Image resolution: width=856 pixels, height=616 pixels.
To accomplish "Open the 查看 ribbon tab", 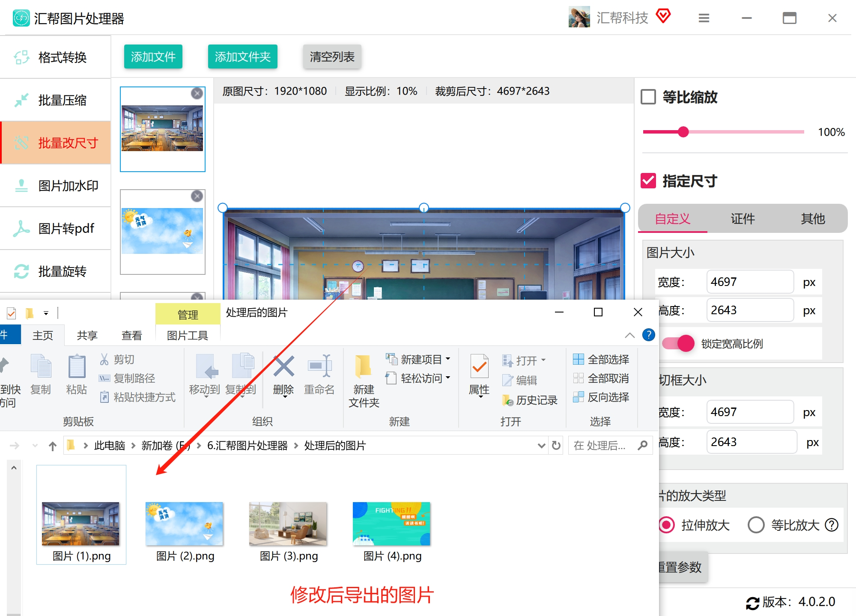I will tap(131, 336).
